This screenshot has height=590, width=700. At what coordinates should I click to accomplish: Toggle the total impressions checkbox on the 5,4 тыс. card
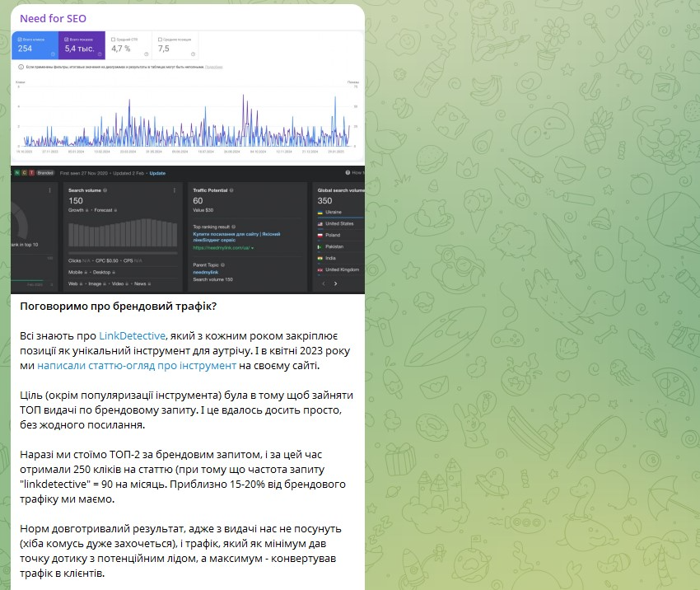pos(67,40)
